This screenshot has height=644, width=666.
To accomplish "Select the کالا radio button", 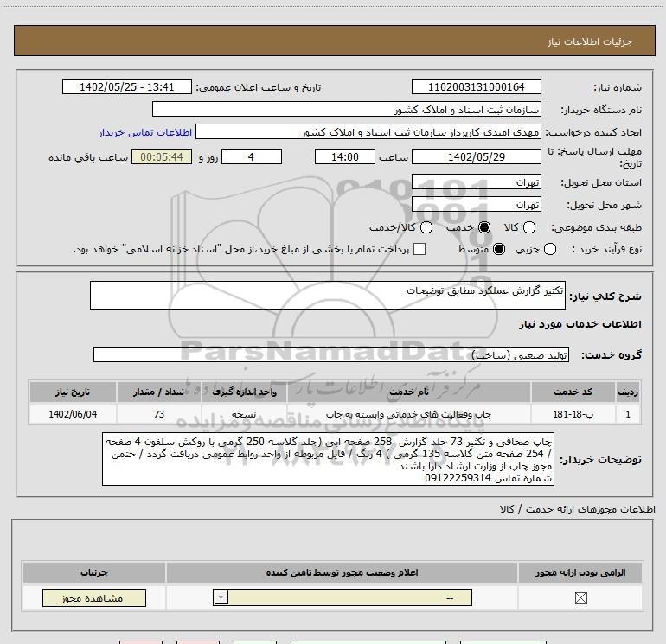I will pyautogui.click(x=529, y=227).
